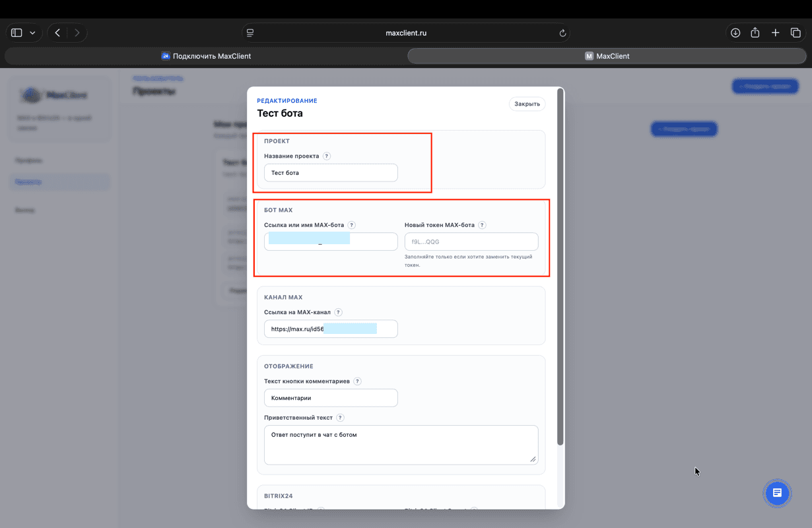The image size is (812, 528).
Task: Open help icon next to Название проекта
Action: coord(327,156)
